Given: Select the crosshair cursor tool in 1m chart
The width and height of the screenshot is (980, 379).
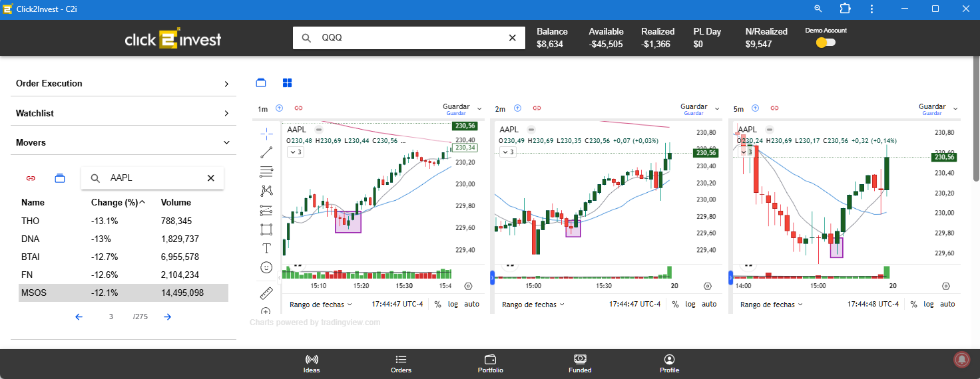Looking at the screenshot, I should pyautogui.click(x=266, y=134).
